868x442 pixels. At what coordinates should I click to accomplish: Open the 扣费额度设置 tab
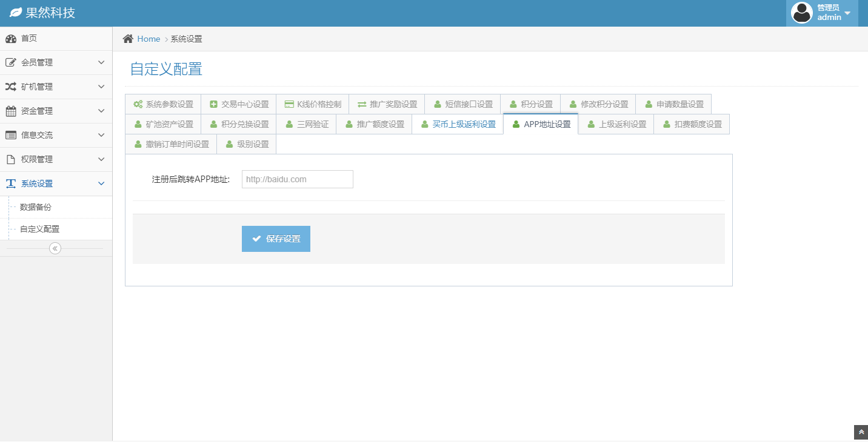(692, 124)
